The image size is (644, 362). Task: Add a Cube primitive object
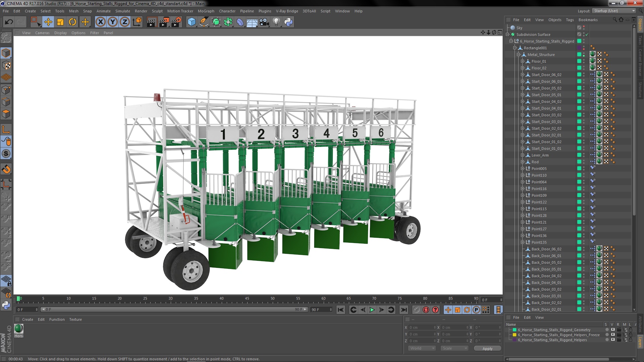tap(192, 22)
